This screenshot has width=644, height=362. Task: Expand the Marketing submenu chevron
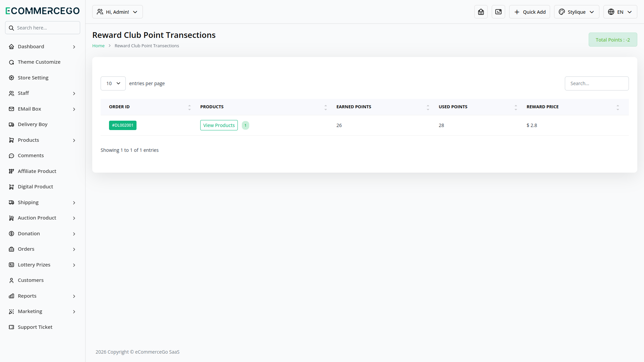click(74, 312)
